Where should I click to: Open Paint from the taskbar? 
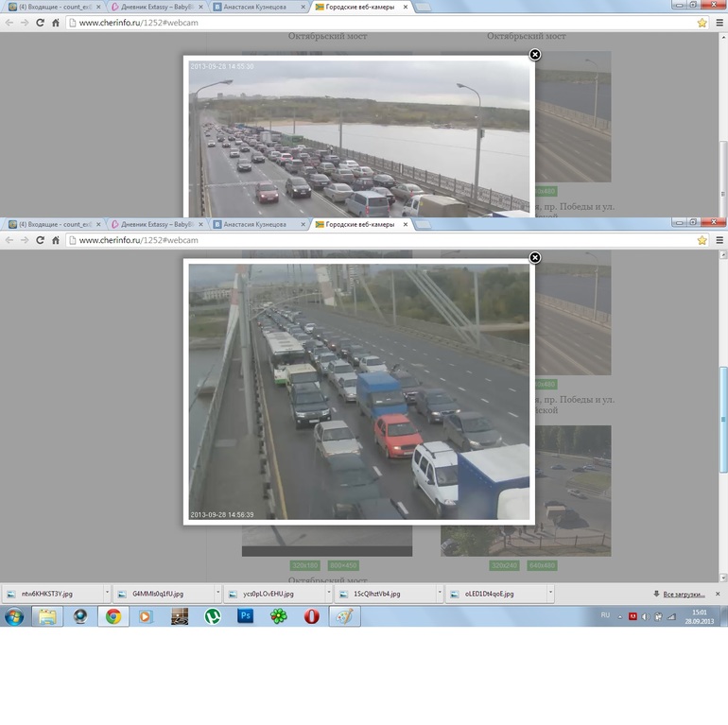344,616
